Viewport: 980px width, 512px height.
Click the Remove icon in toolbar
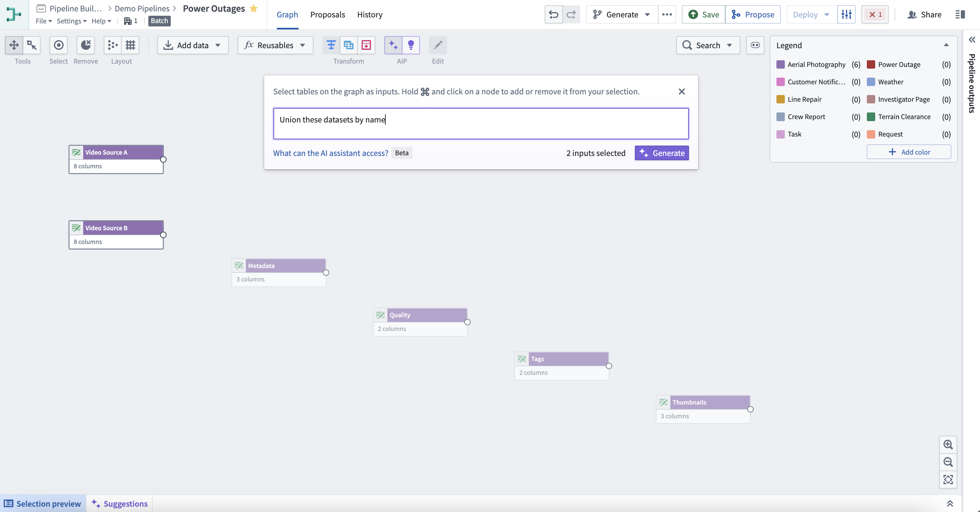tap(86, 45)
